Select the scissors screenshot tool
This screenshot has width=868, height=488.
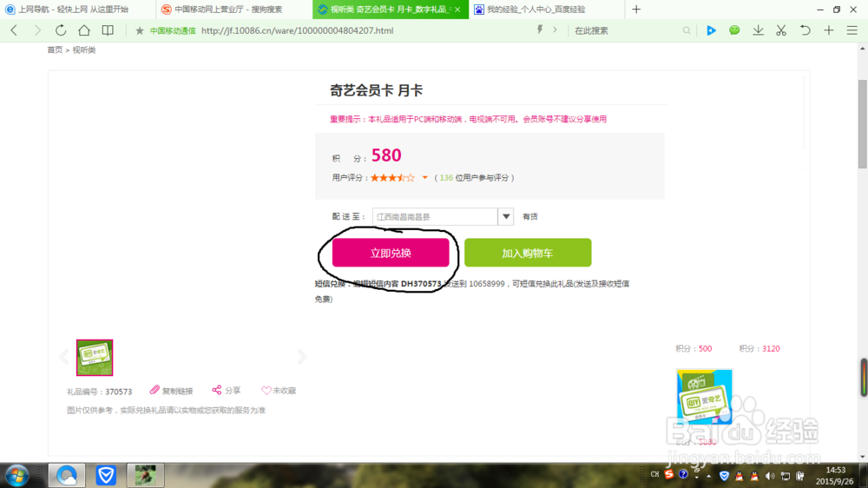click(x=781, y=30)
